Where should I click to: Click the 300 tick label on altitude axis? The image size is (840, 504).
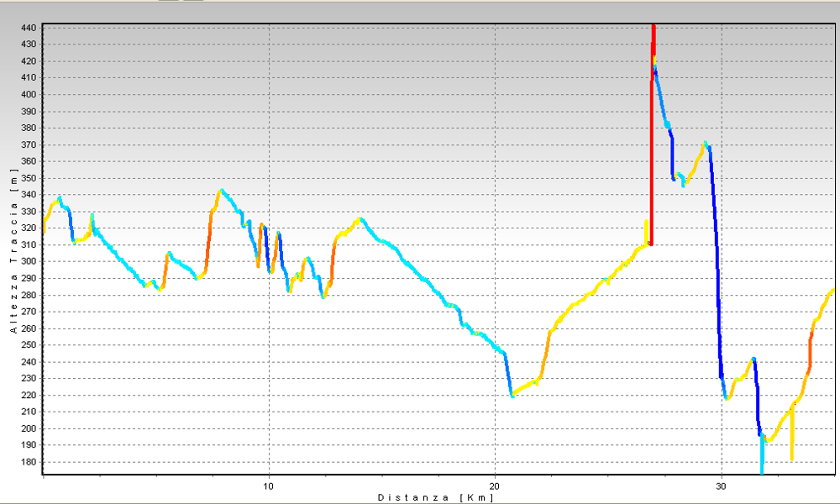(28, 261)
